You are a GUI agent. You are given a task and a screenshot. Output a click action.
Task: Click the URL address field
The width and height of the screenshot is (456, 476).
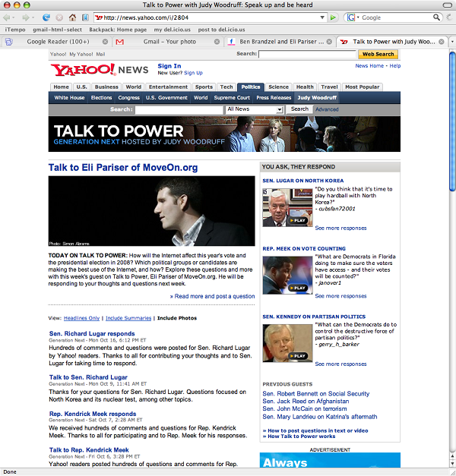pos(210,17)
